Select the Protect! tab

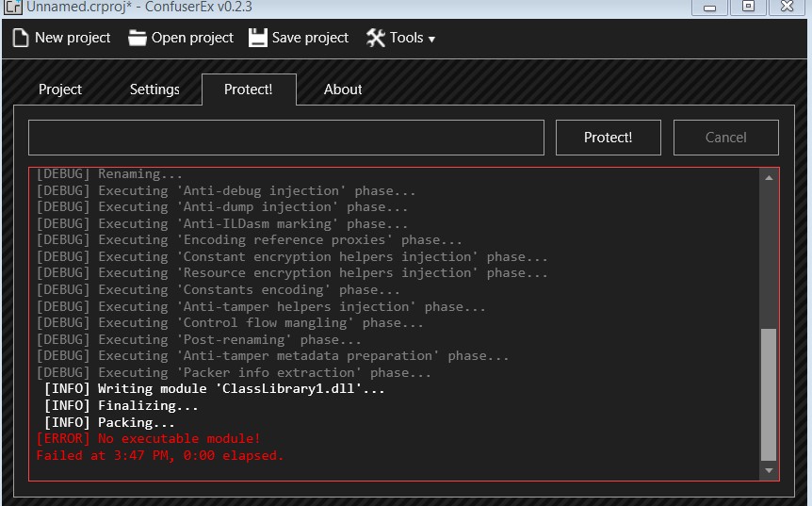tap(249, 90)
